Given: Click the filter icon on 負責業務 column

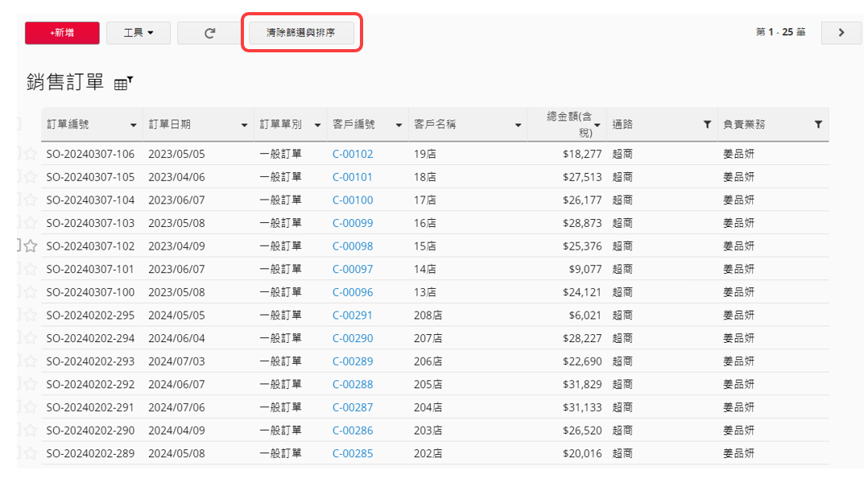Looking at the screenshot, I should (818, 125).
